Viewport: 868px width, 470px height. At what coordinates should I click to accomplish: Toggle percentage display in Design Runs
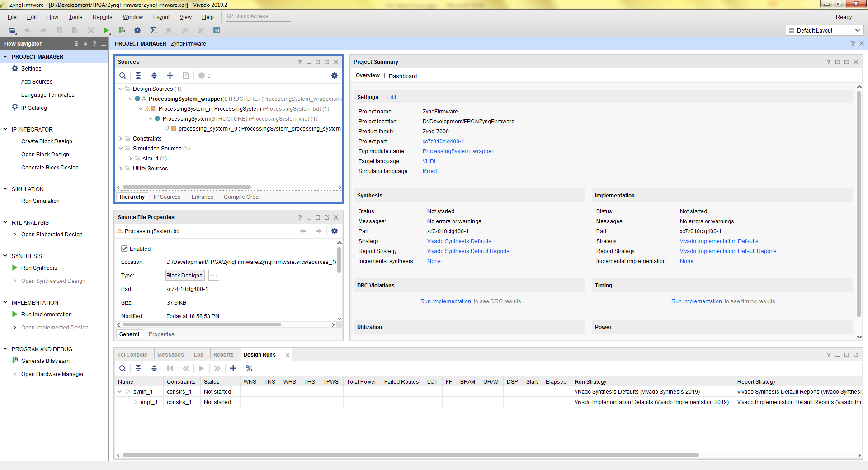click(x=249, y=368)
